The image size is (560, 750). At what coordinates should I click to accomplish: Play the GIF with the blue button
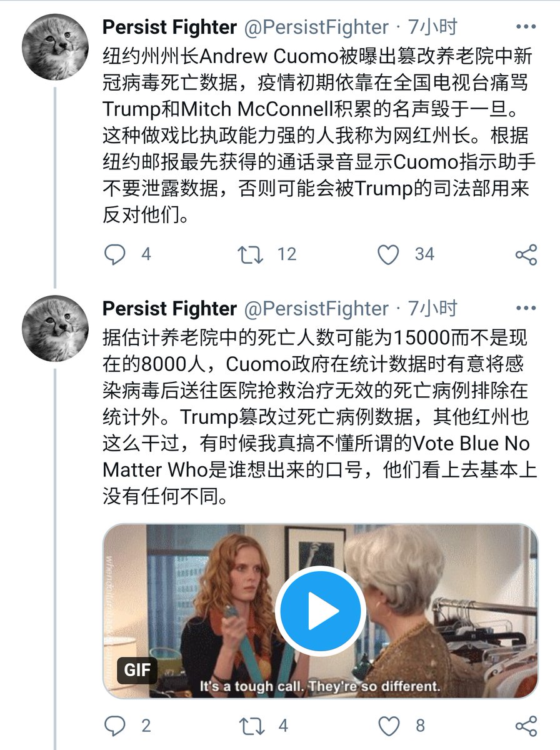pyautogui.click(x=320, y=611)
